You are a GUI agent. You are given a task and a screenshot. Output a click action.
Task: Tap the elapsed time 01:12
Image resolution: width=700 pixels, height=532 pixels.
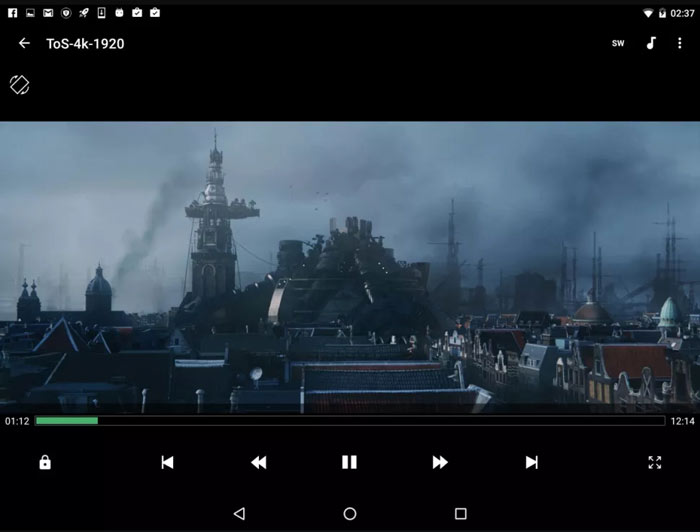17,421
